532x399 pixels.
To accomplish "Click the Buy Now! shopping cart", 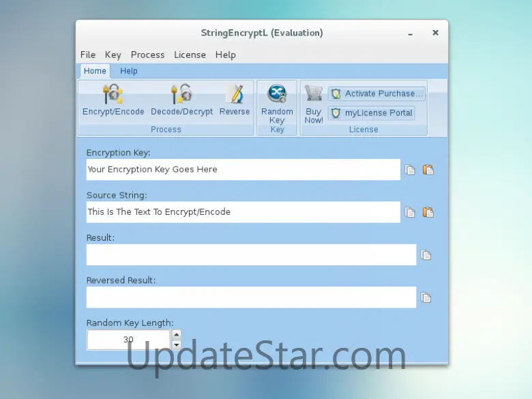I will [x=314, y=104].
